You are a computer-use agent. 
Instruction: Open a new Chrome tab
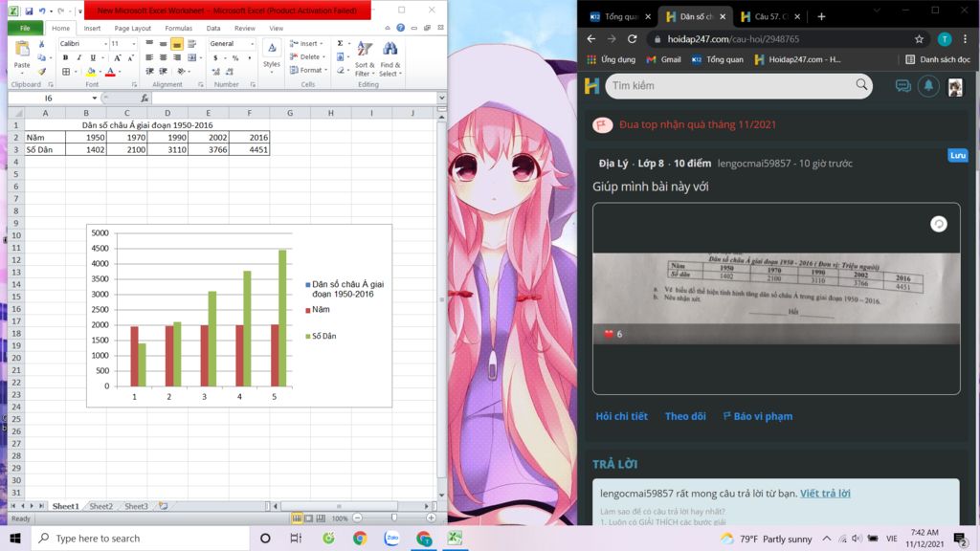(821, 17)
